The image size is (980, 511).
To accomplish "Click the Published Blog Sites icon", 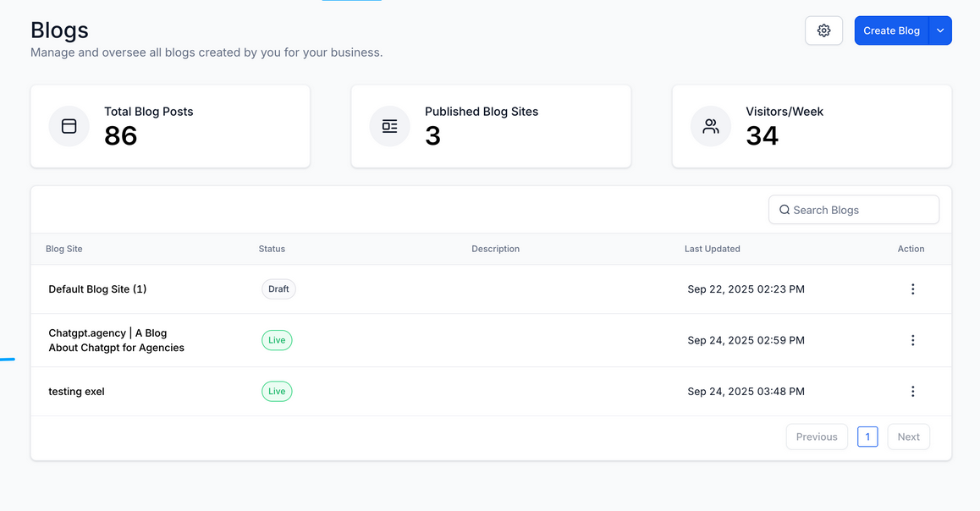I will coord(389,126).
